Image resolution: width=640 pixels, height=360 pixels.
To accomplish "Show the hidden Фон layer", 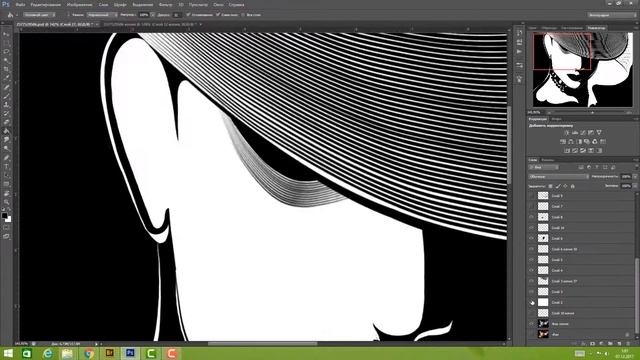I will coord(531,334).
